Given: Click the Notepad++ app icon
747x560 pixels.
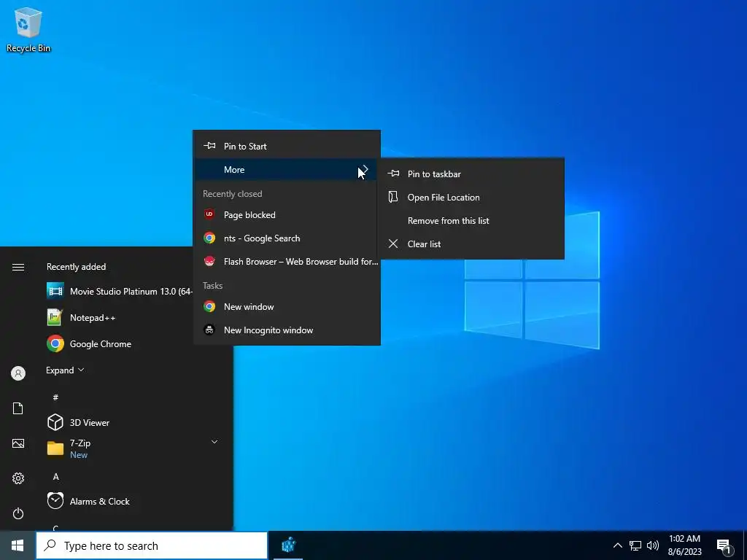Looking at the screenshot, I should 55,317.
